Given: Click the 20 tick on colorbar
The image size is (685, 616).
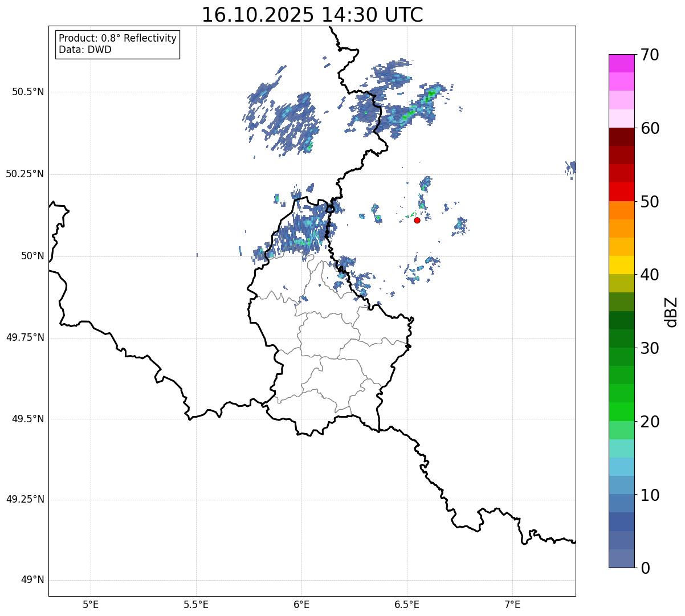Looking at the screenshot, I should pyautogui.click(x=650, y=422).
